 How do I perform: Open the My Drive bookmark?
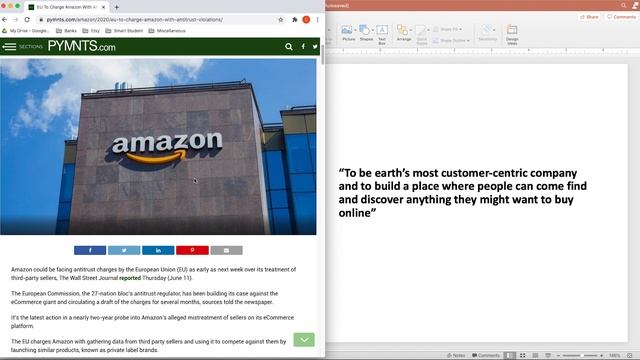click(25, 31)
